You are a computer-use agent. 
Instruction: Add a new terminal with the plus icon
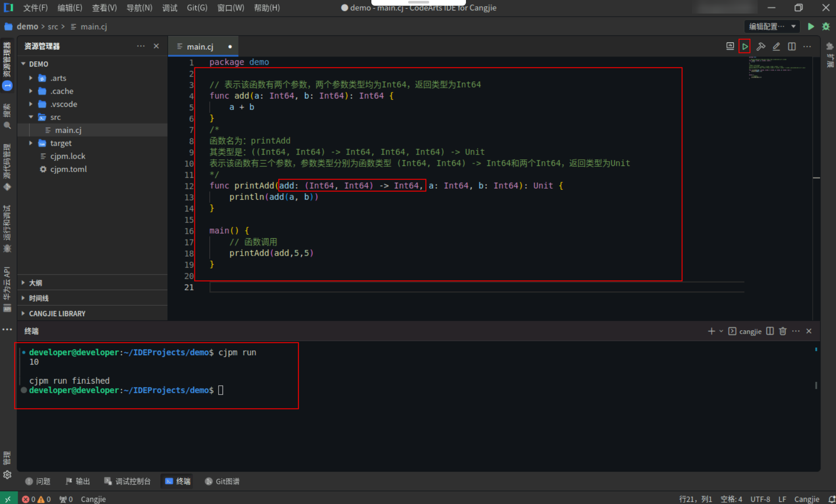pos(711,331)
